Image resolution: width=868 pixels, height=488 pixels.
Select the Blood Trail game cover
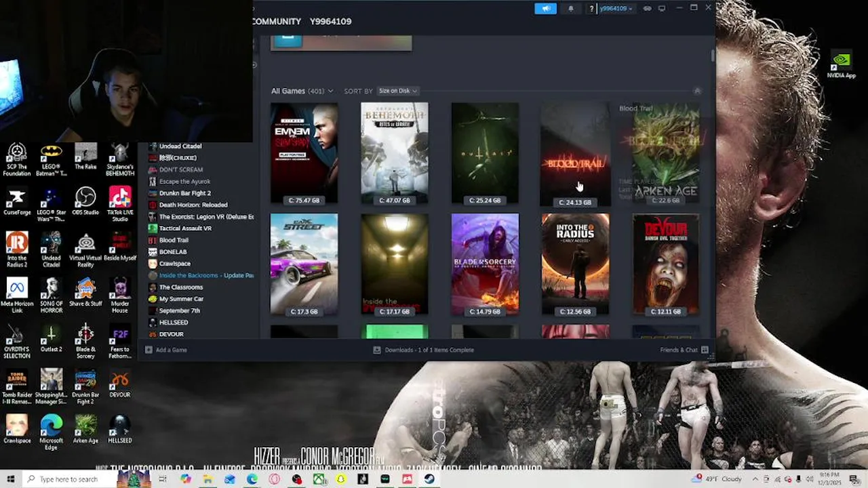(x=575, y=155)
